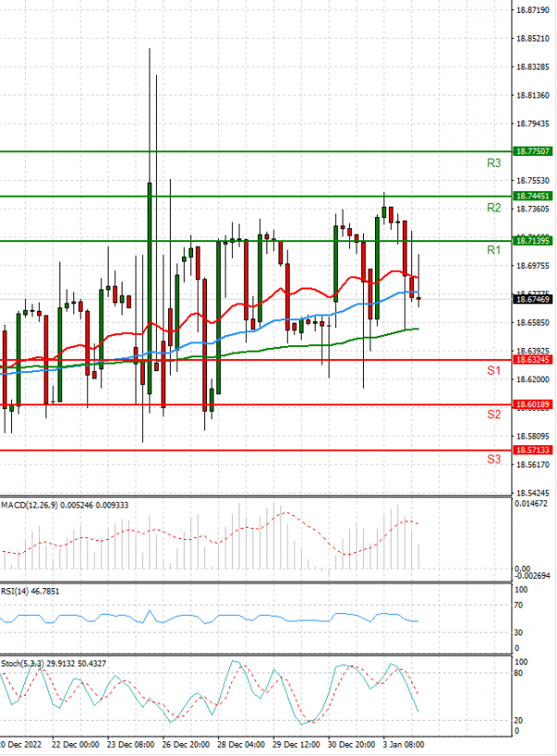557x756 pixels.
Task: Select the S2 level label
Action: [x=494, y=414]
